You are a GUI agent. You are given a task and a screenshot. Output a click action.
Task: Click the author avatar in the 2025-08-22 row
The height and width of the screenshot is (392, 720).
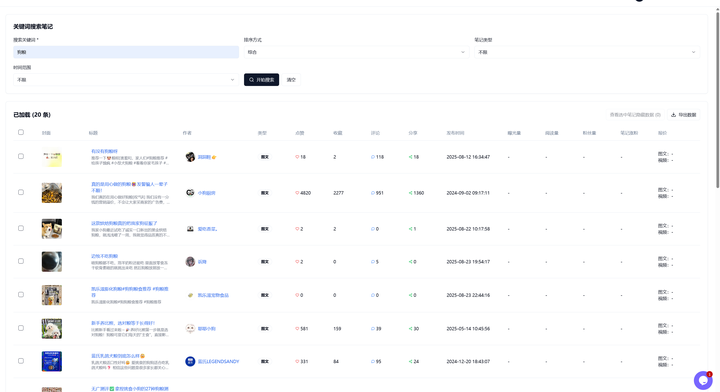pyautogui.click(x=190, y=229)
